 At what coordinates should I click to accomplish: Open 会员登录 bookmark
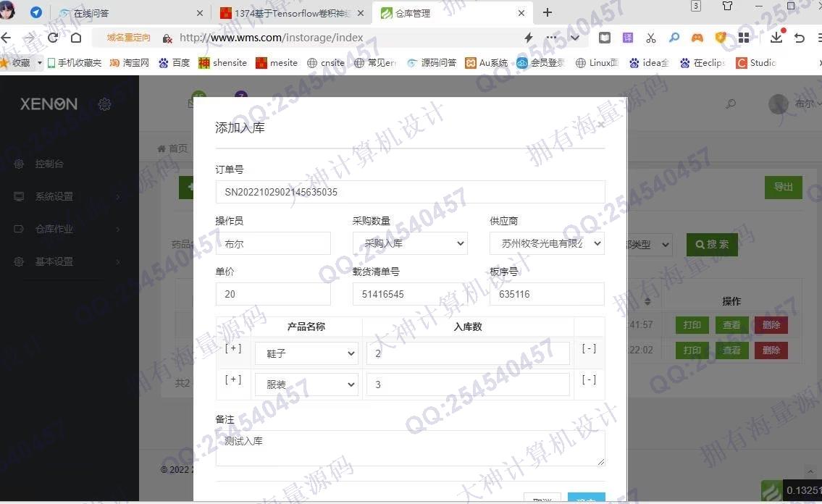point(540,63)
